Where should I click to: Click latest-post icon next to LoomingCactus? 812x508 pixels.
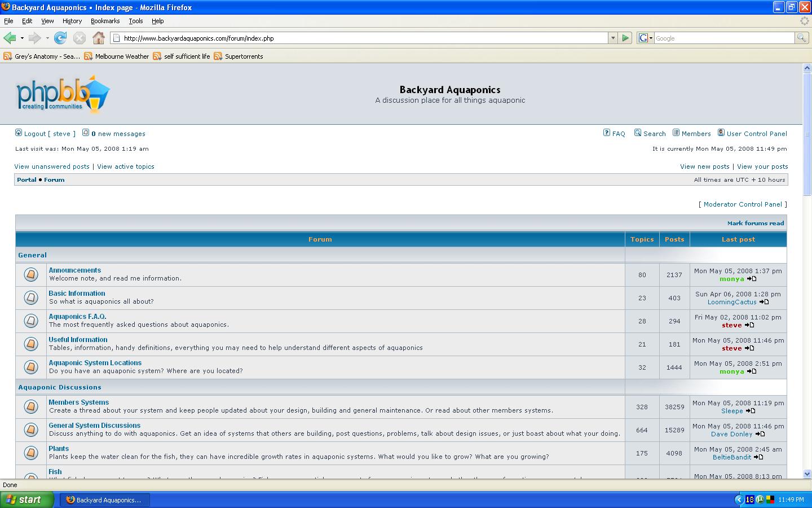pyautogui.click(x=764, y=302)
